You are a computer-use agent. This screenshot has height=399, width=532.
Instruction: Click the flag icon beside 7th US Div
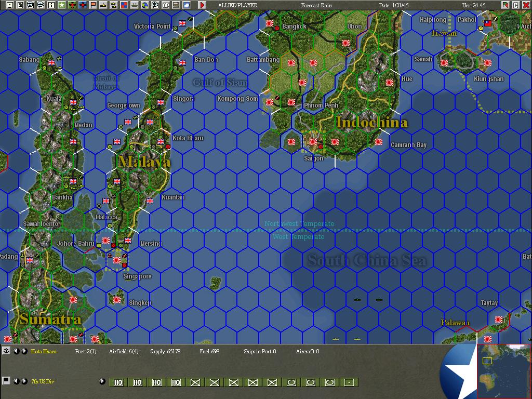[6, 381]
